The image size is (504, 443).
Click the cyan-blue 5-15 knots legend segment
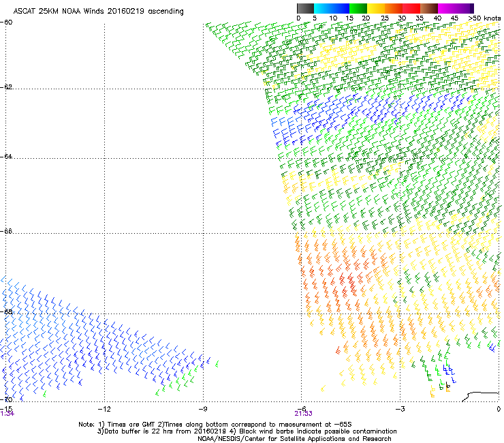pyautogui.click(x=332, y=8)
